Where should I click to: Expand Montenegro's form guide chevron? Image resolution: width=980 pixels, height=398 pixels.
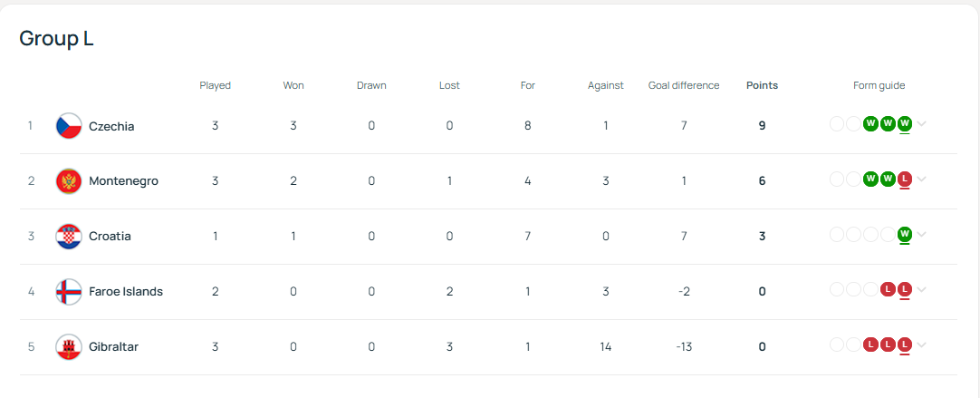[922, 179]
